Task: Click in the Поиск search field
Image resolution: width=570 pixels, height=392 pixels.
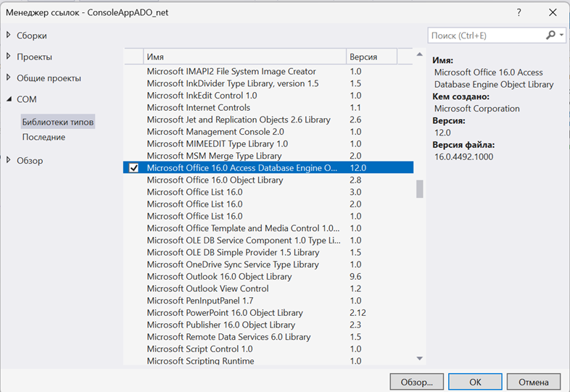Action: tap(484, 35)
